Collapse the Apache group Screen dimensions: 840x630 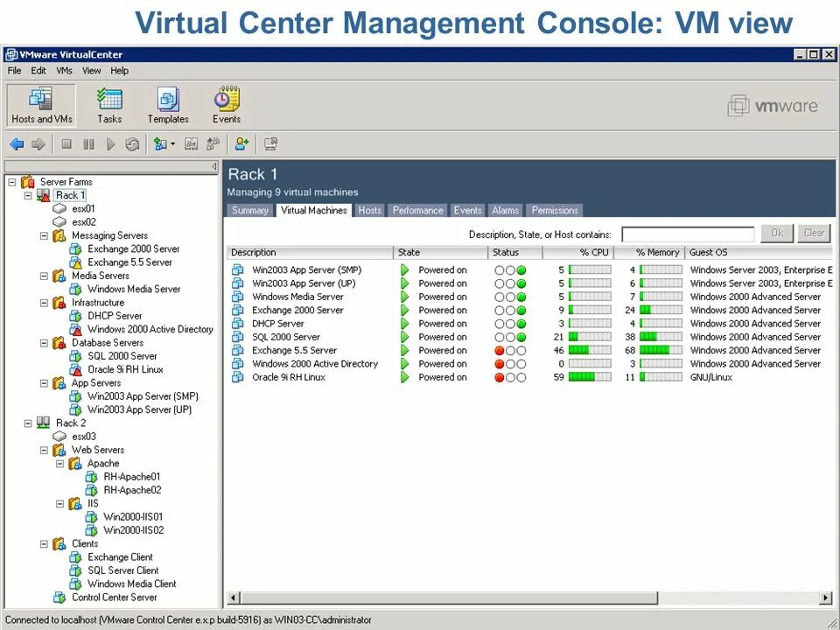60,464
